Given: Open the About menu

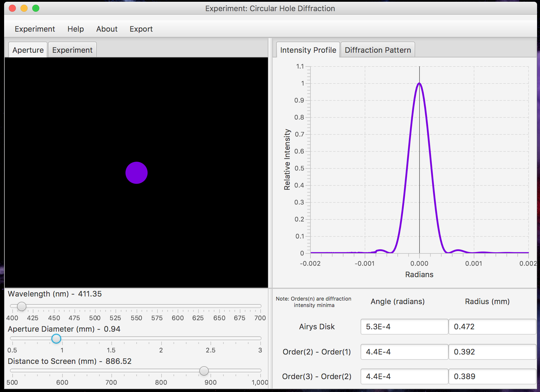Looking at the screenshot, I should click(x=107, y=29).
